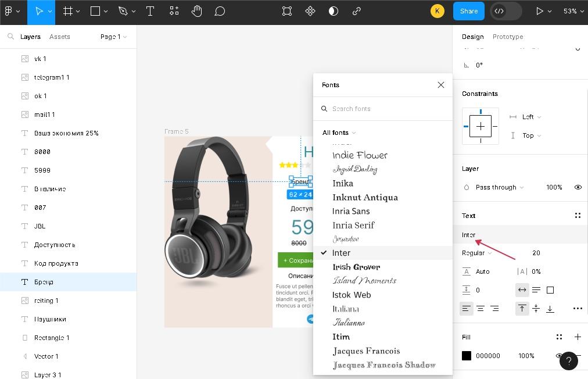The height and width of the screenshot is (379, 588).
Task: Select the Hand tool
Action: coord(196,11)
